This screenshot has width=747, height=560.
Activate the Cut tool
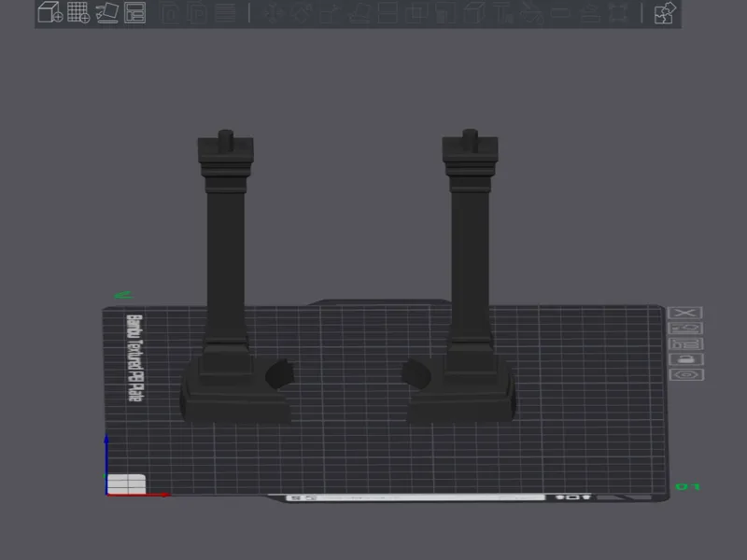(388, 13)
